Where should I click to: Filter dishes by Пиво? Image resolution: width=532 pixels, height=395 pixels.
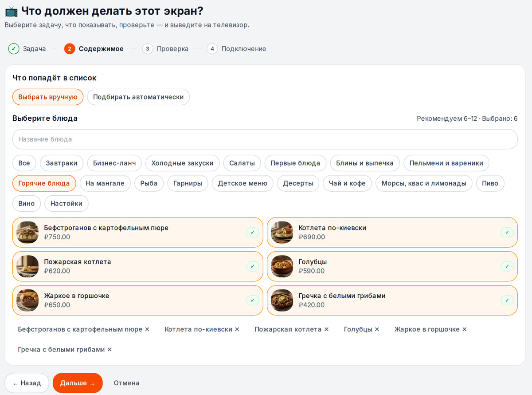point(490,183)
